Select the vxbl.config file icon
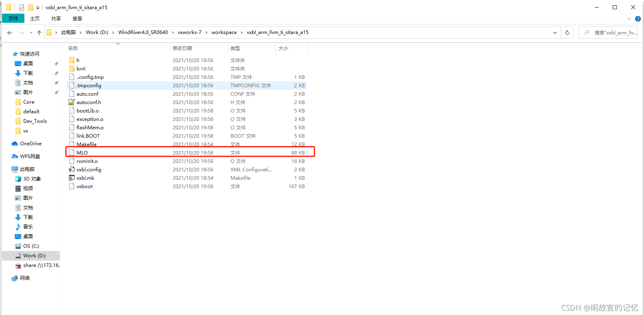 click(x=72, y=169)
